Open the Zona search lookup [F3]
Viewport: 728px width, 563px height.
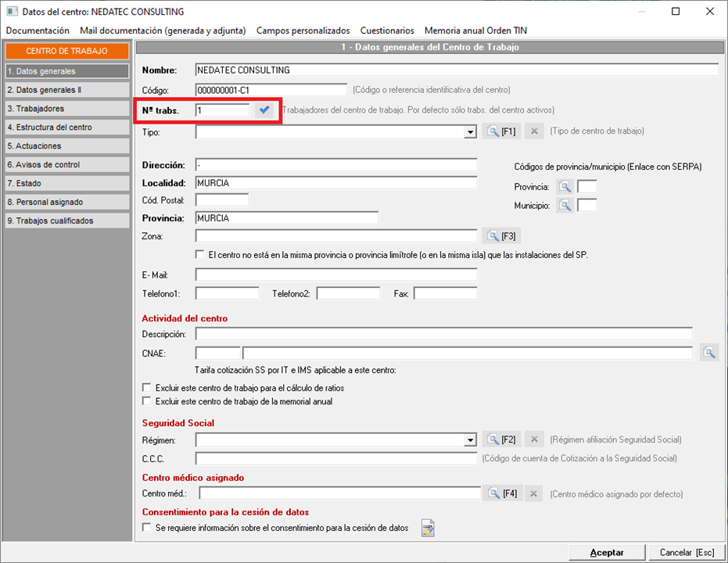[501, 235]
